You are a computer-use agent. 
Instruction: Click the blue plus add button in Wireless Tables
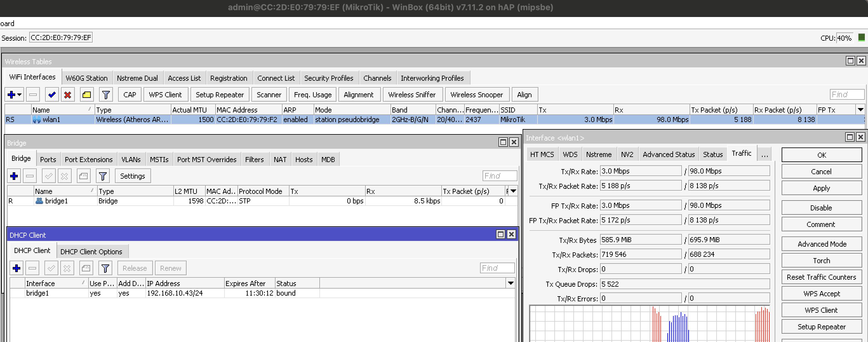pyautogui.click(x=11, y=95)
